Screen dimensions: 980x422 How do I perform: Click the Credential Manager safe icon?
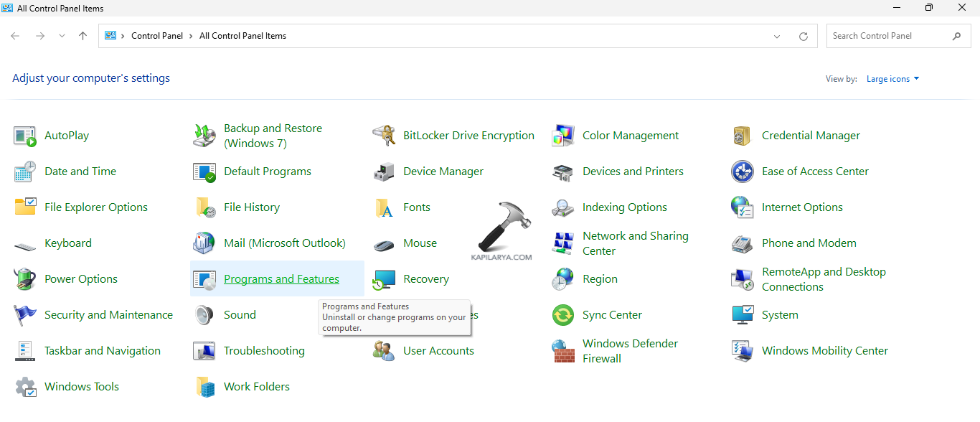pos(742,136)
